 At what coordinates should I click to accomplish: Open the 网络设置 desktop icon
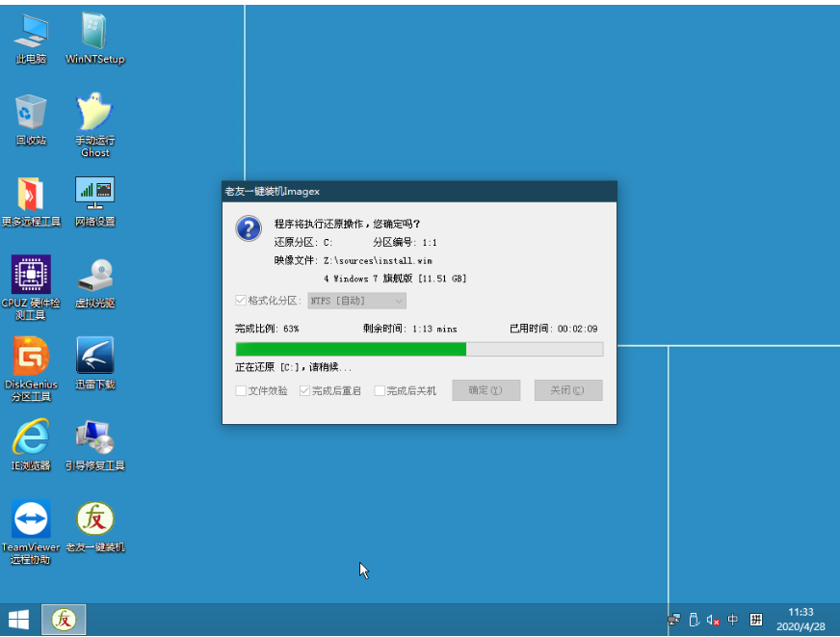pos(94,193)
